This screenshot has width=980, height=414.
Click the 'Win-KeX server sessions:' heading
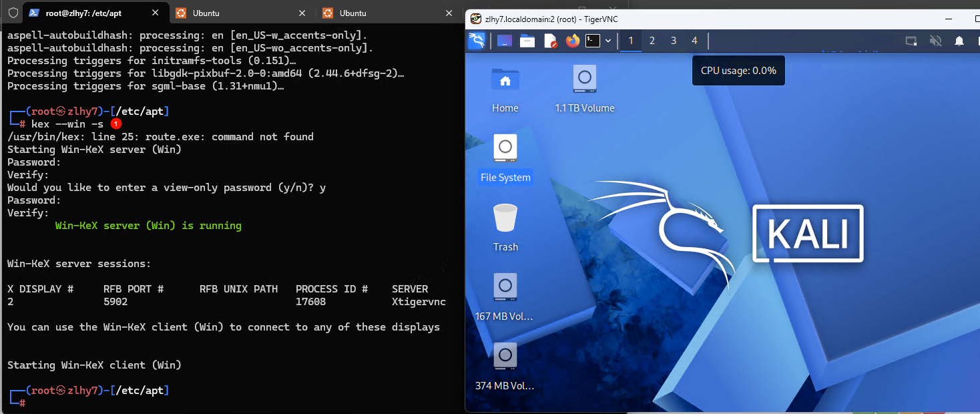tap(79, 264)
